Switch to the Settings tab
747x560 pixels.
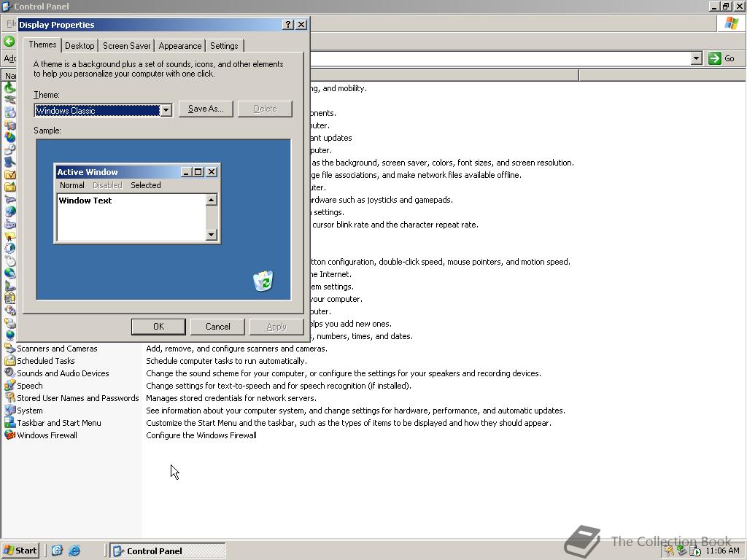224,46
